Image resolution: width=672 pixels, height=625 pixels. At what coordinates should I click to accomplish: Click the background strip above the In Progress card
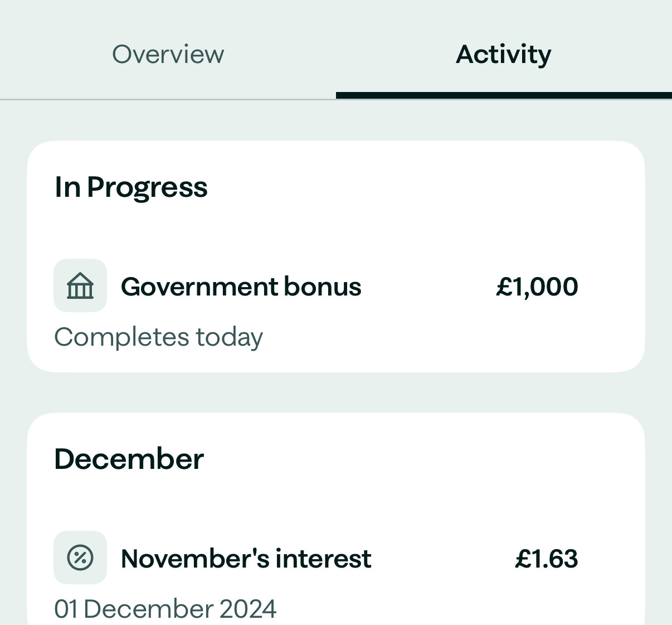[x=336, y=120]
